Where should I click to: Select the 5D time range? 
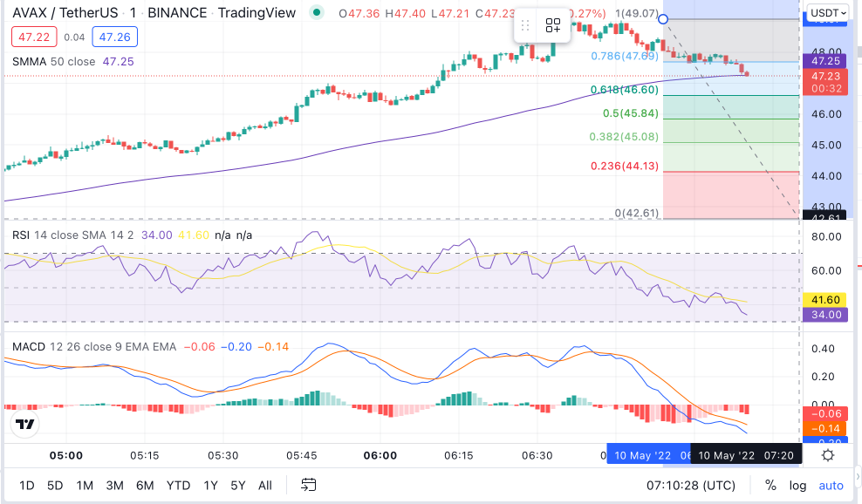55,486
